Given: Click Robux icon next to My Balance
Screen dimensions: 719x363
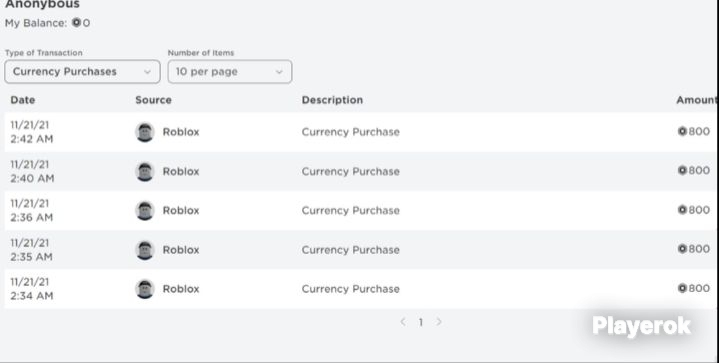Looking at the screenshot, I should (76, 22).
